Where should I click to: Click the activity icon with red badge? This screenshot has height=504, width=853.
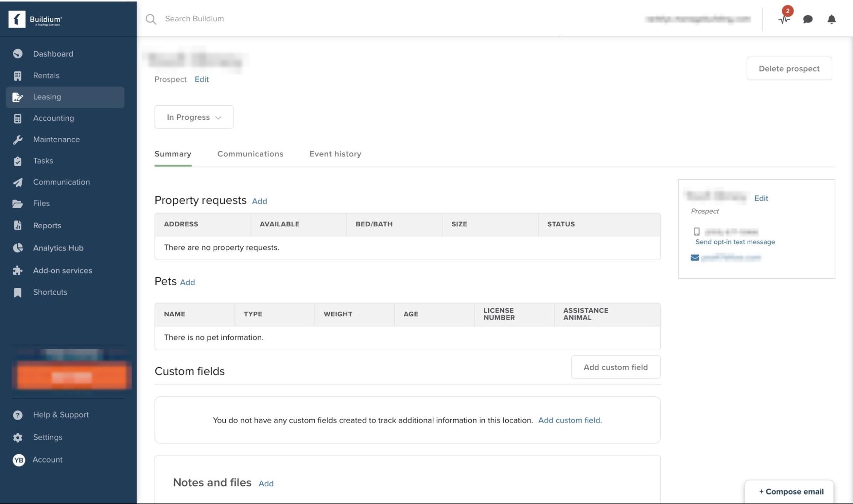783,20
